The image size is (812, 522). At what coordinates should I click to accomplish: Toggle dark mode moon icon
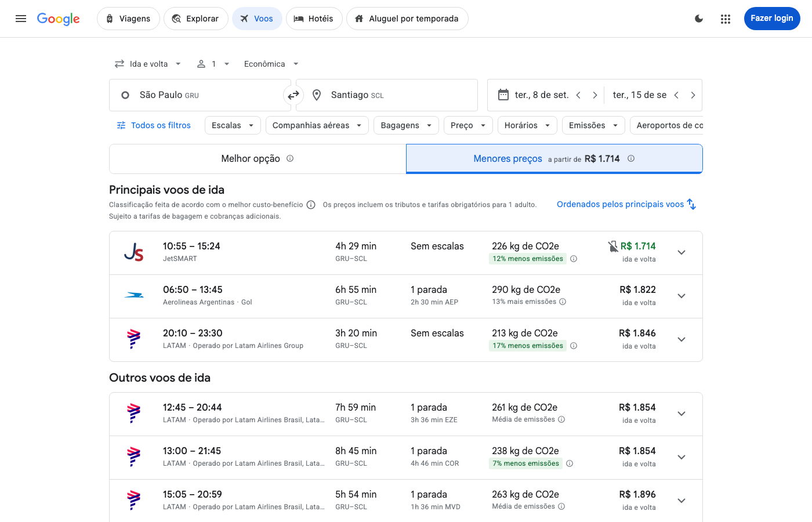[699, 19]
